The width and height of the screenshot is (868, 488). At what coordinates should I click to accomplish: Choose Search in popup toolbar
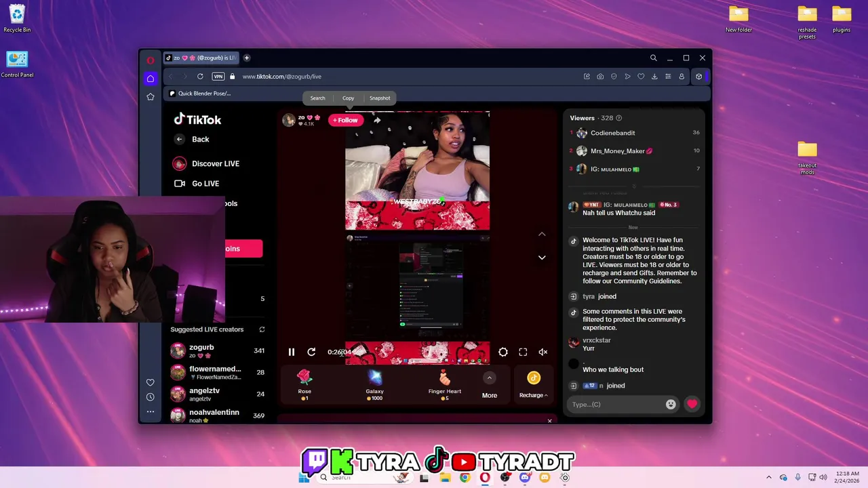tap(317, 98)
